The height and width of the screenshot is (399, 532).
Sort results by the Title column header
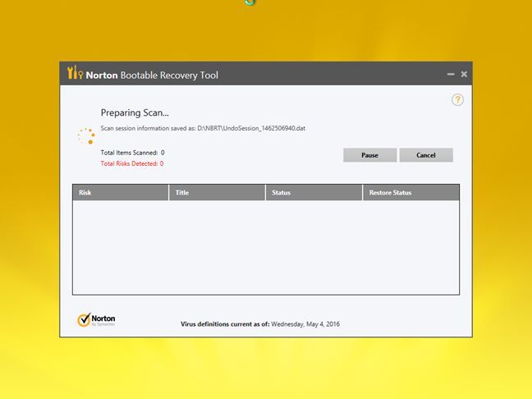click(217, 193)
